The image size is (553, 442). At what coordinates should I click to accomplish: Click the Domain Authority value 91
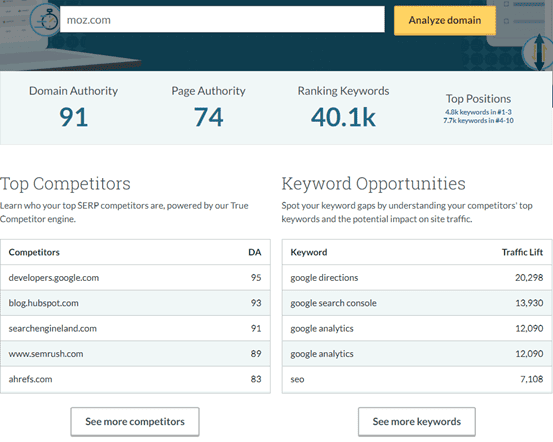(x=73, y=117)
